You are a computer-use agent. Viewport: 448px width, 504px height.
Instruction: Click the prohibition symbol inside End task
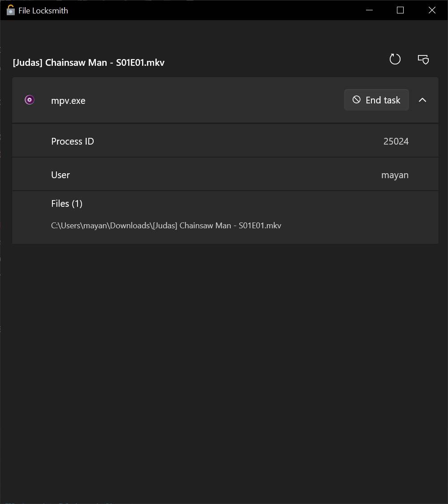pyautogui.click(x=357, y=100)
